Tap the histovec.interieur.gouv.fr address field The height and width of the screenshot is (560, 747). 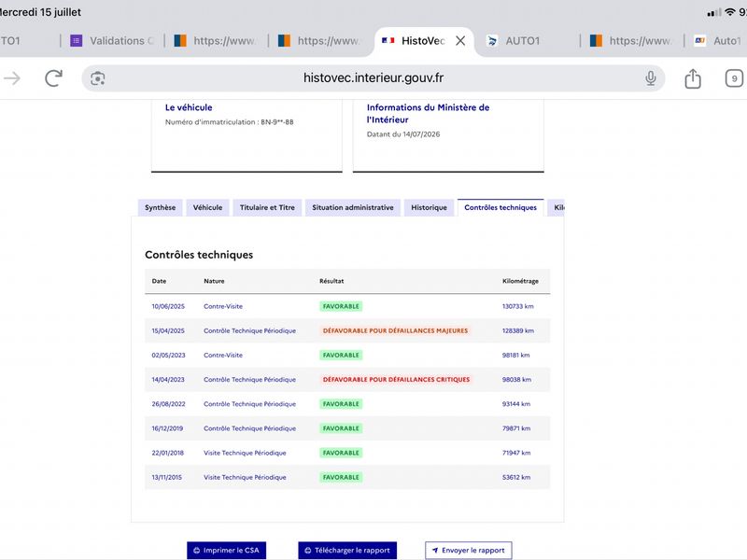tap(373, 78)
